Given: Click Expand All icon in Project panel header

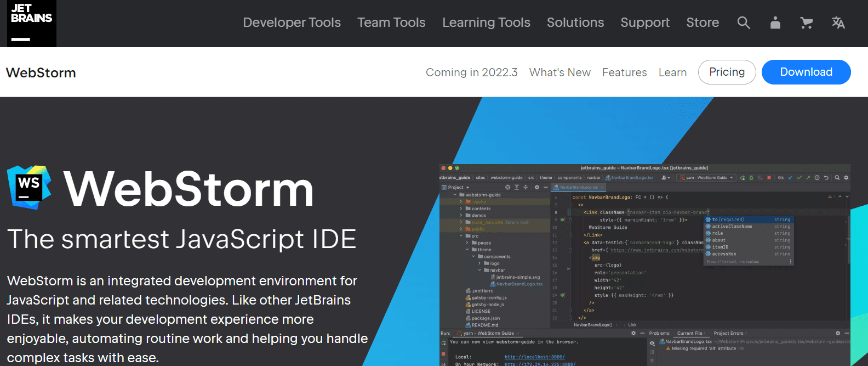Looking at the screenshot, I should pos(517,187).
